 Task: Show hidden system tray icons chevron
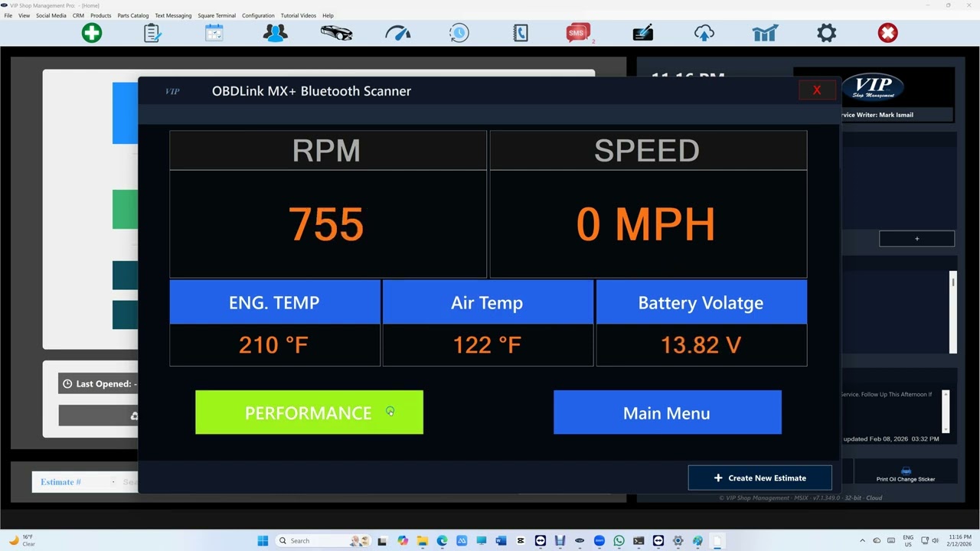(863, 540)
